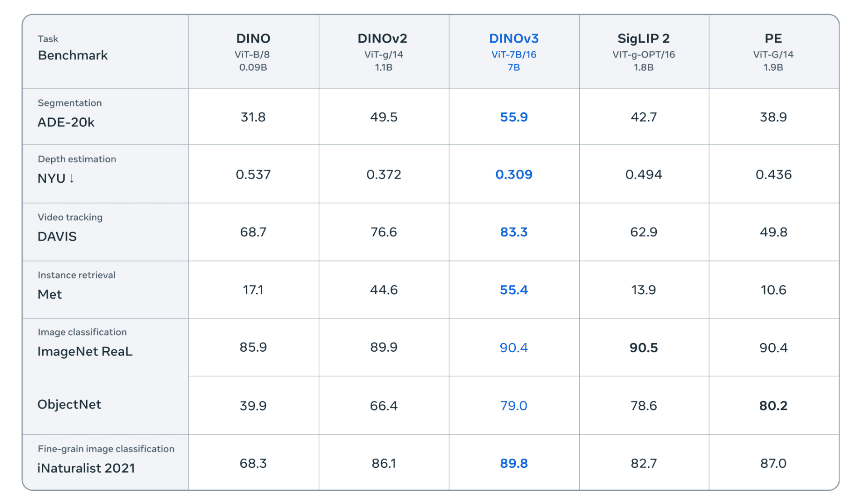This screenshot has height=504, width=860.
Task: Select the ObjectNet row label
Action: click(x=69, y=404)
